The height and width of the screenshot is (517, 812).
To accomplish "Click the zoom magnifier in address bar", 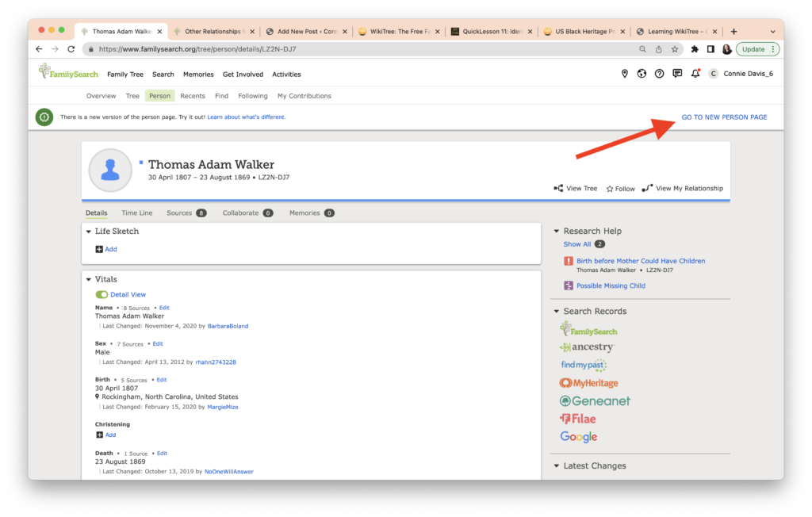I will pos(642,49).
